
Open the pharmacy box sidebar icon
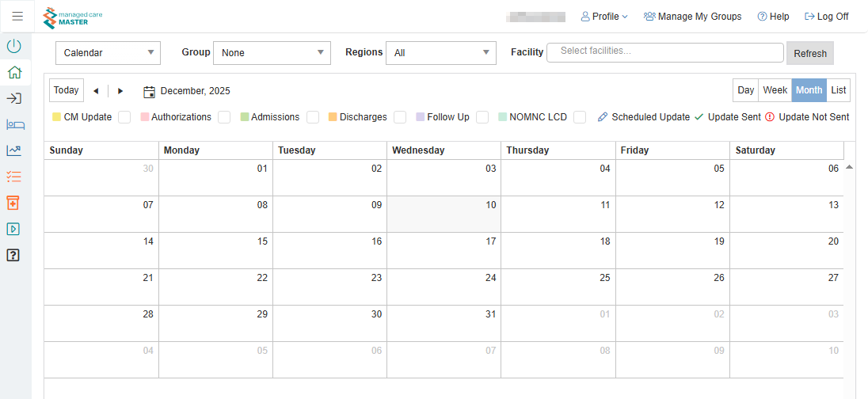click(13, 203)
